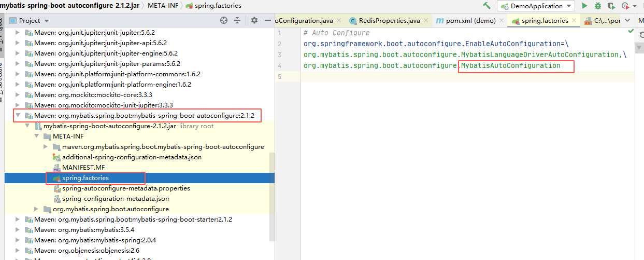644x260 pixels.
Task: Click the Build project hammer icon
Action: point(486,6)
